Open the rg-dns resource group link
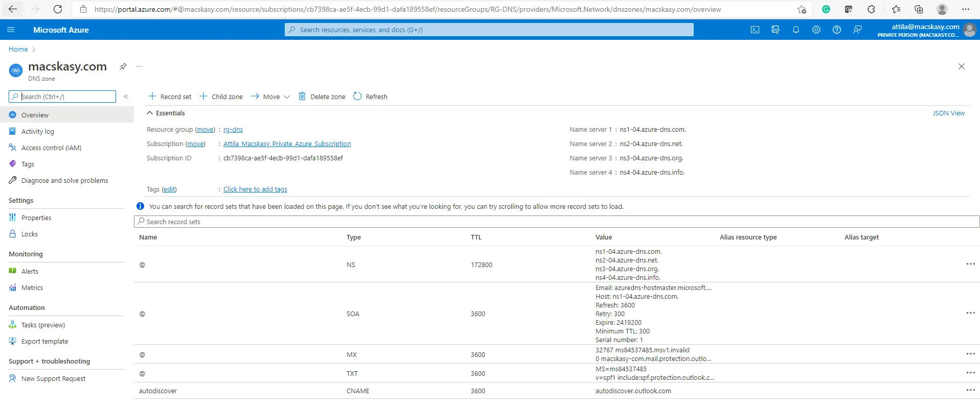Screen dimensions: 980x408 tap(233, 130)
